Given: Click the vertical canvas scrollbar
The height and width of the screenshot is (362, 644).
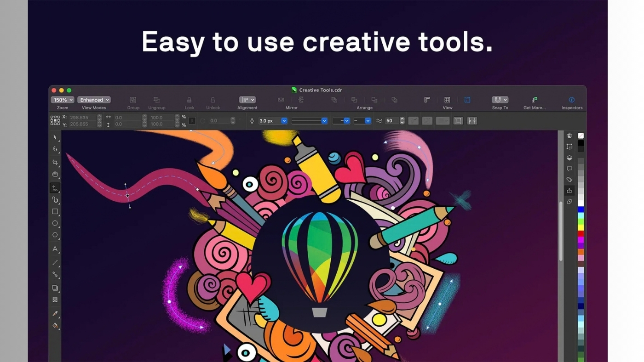Looking at the screenshot, I should tap(561, 231).
